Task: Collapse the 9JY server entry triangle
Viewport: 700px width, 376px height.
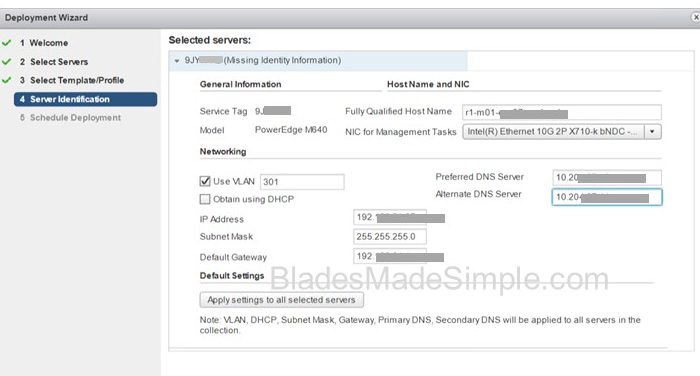Action: coord(177,61)
